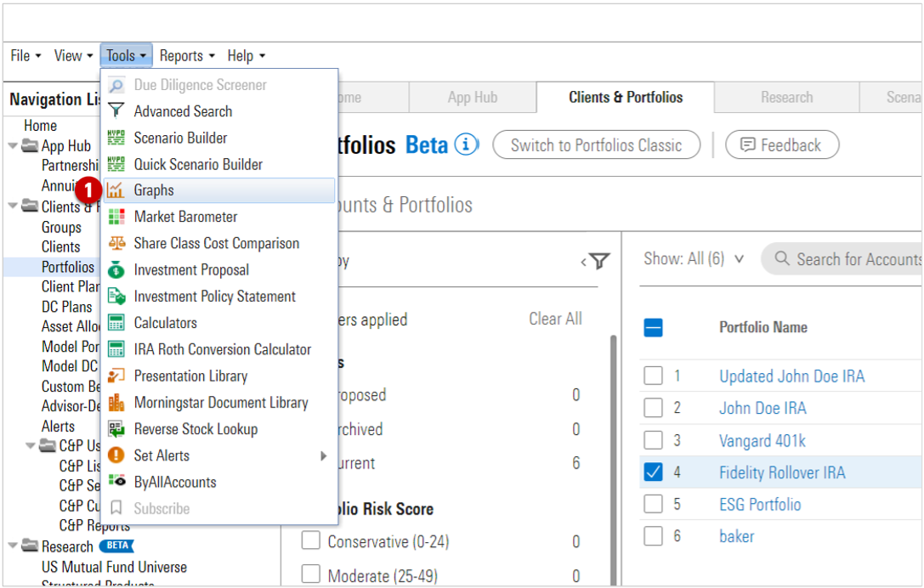924x588 pixels.
Task: Enable the Conservative (0-24) risk filter
Action: (310, 540)
